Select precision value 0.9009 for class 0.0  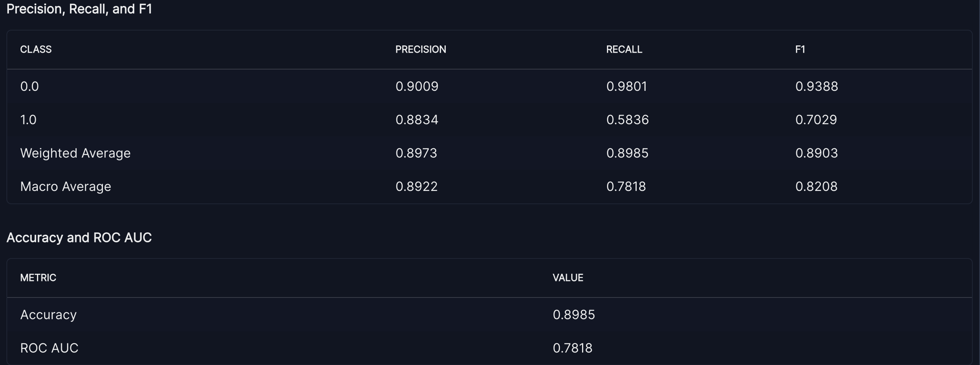tap(417, 86)
